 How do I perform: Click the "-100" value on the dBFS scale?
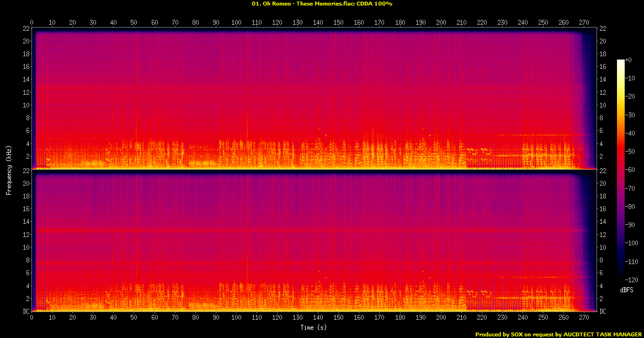(632, 243)
